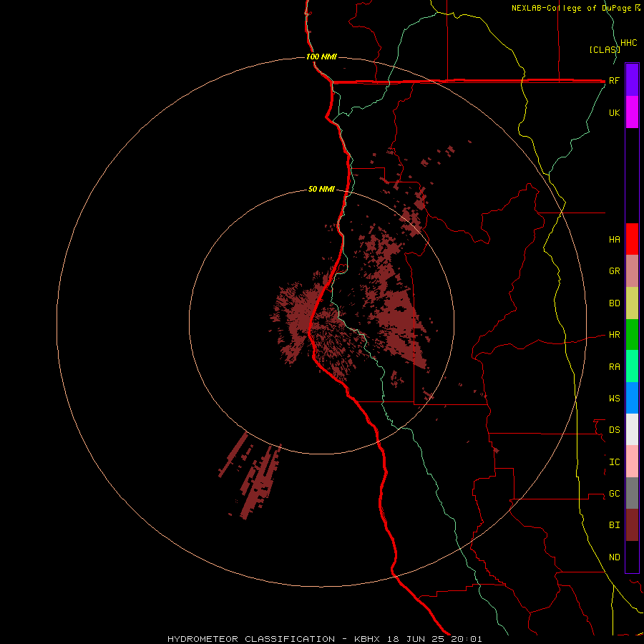Click the BI dark red legend swatch
The image size is (644, 644).
632,525
